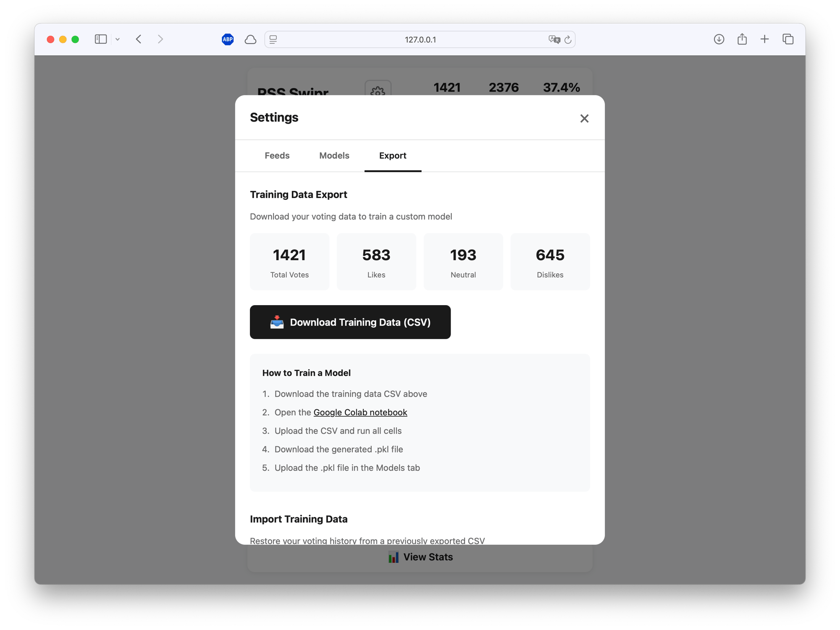The height and width of the screenshot is (630, 840).
Task: Download Training Data as CSV
Action: (x=350, y=322)
